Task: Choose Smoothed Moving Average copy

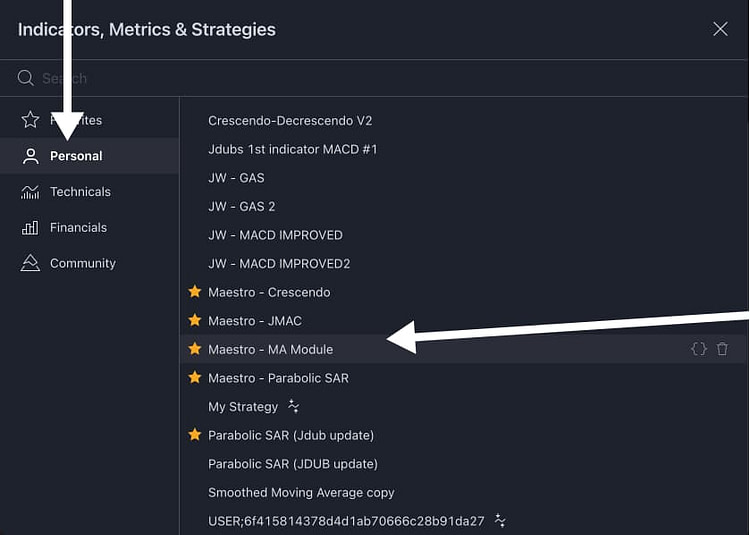Action: (x=301, y=493)
